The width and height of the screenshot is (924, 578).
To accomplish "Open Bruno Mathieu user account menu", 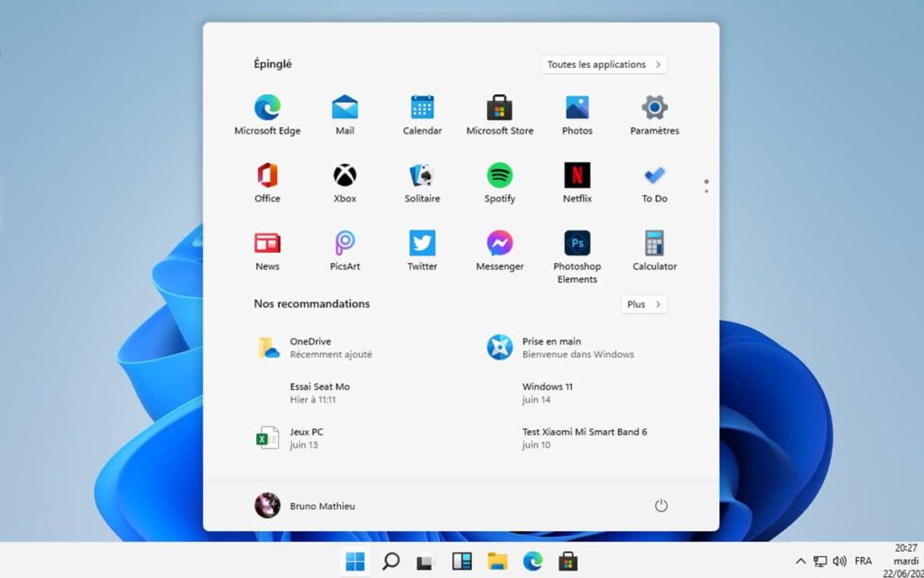I will [305, 506].
